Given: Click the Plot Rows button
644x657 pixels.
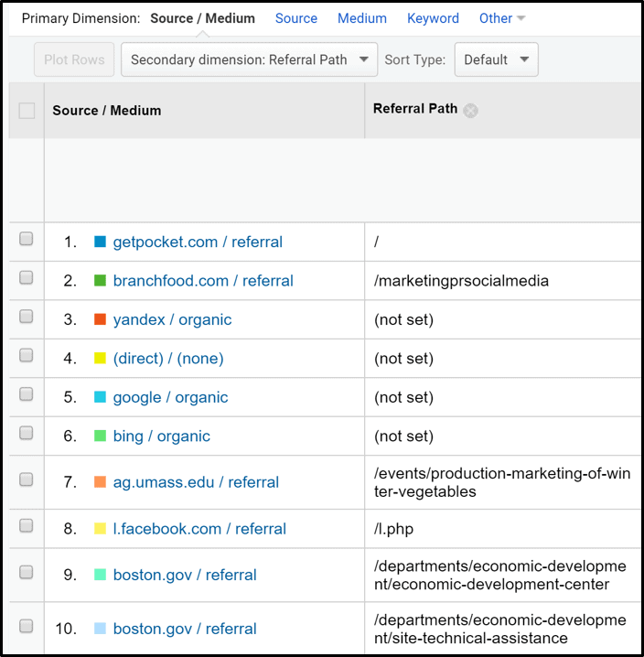Looking at the screenshot, I should click(74, 59).
